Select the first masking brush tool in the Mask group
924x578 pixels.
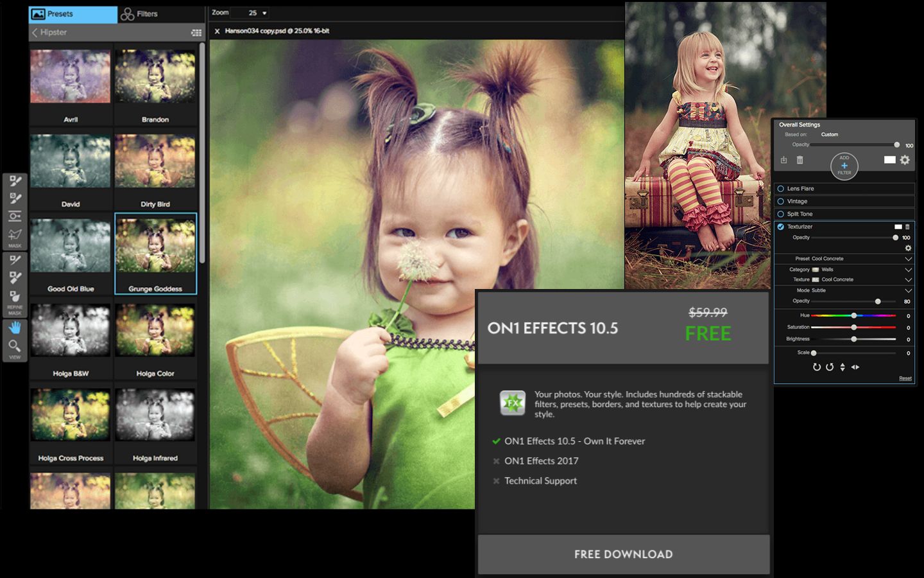pos(15,182)
